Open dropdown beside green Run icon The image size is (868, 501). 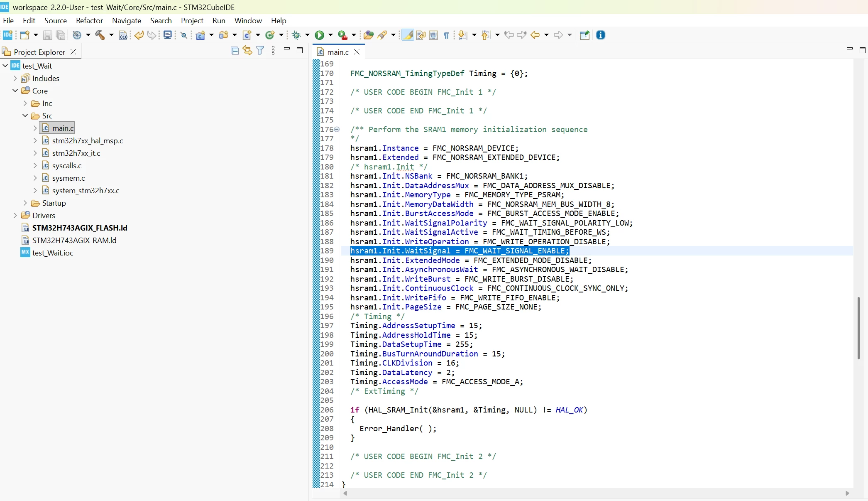coord(330,35)
